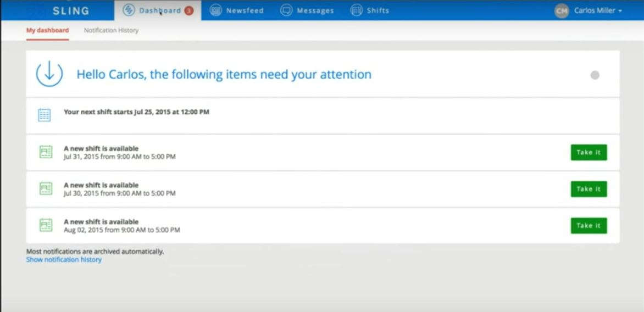Click the Shifts calendar icon

click(357, 10)
